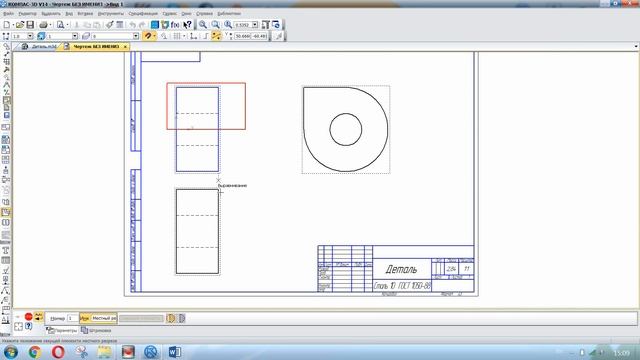Toggle the first highlighted section option next to name field

click(171, 318)
